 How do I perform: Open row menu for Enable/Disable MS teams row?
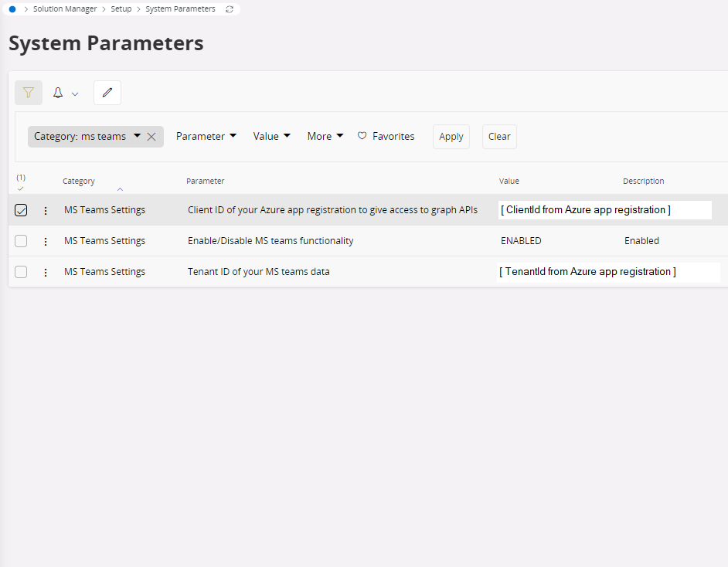tap(46, 241)
